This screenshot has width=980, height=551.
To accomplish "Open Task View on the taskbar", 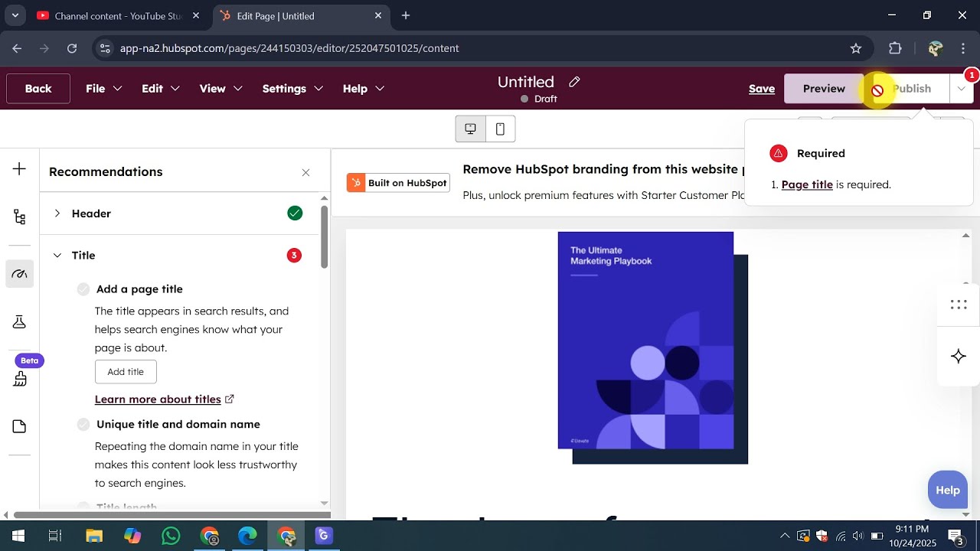I will click(55, 536).
